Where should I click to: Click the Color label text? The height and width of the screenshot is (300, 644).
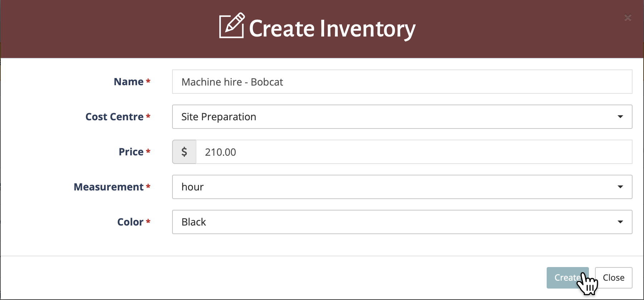coord(130,222)
